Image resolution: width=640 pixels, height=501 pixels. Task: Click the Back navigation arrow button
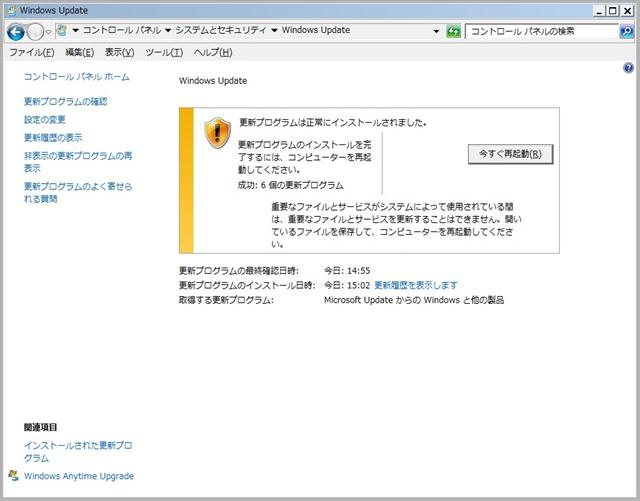click(x=16, y=32)
